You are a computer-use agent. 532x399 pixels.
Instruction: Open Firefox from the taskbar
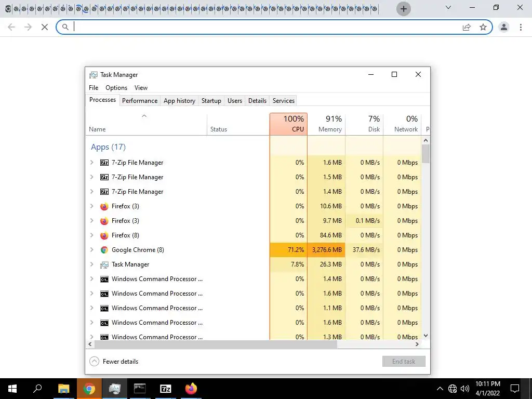[191, 389]
